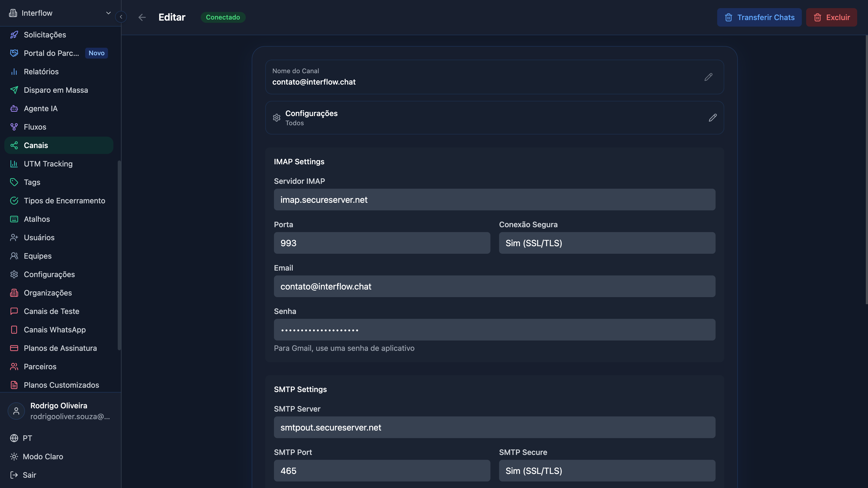Open Parceiros menu item

[x=59, y=367]
